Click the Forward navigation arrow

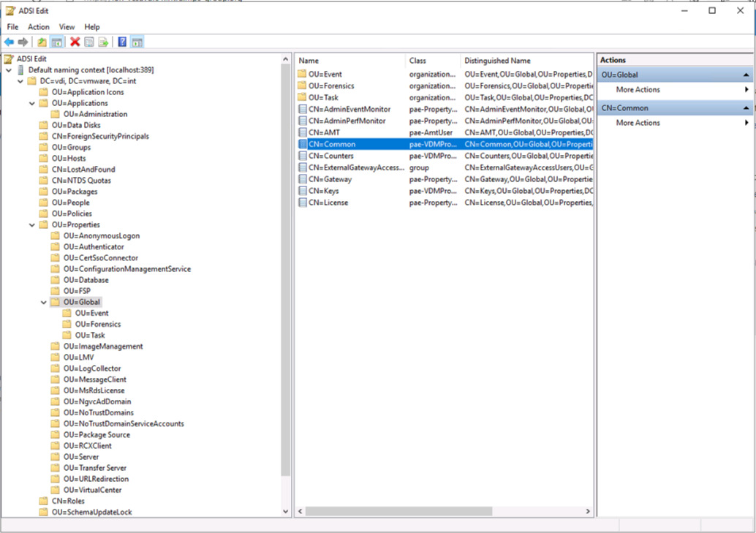point(21,42)
